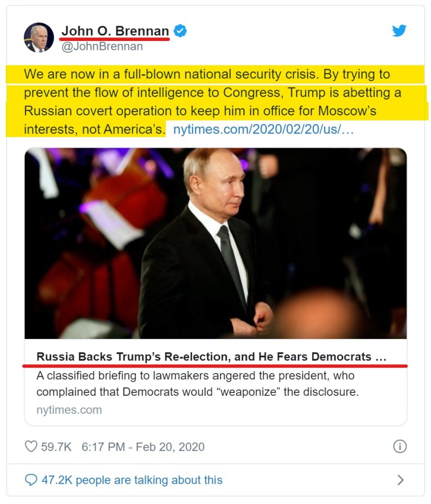Screen dimensions: 431x504
Task: Open the 6:17 PM - Feb 20, 2020 timestamp
Action: [x=143, y=447]
